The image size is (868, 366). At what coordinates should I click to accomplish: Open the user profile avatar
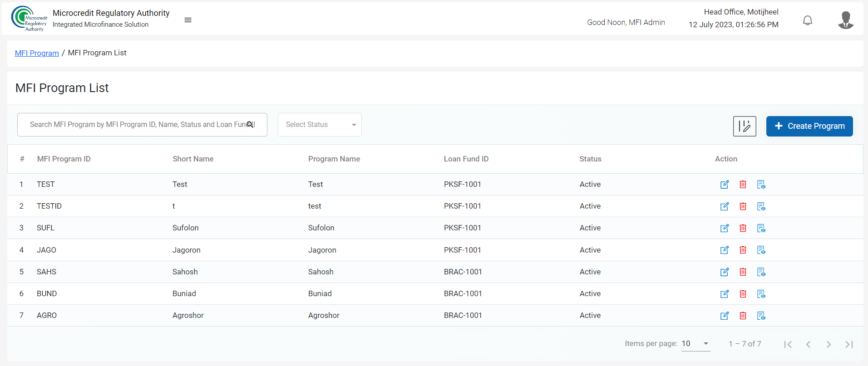[846, 20]
